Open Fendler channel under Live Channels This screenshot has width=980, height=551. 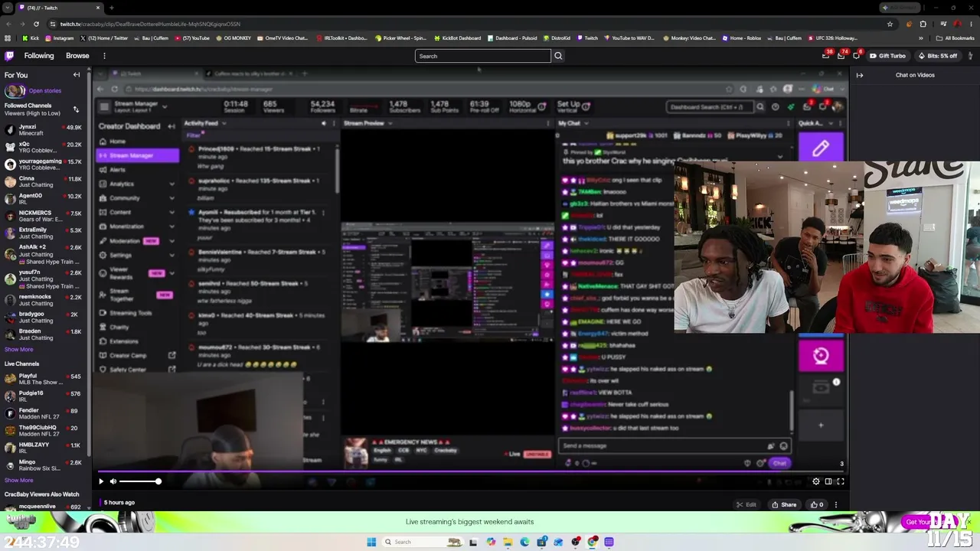[x=43, y=413]
